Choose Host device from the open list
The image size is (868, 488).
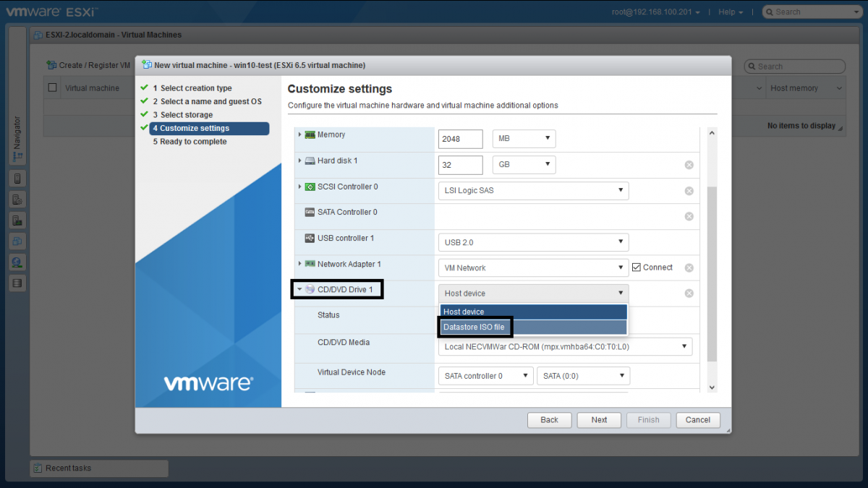(534, 312)
